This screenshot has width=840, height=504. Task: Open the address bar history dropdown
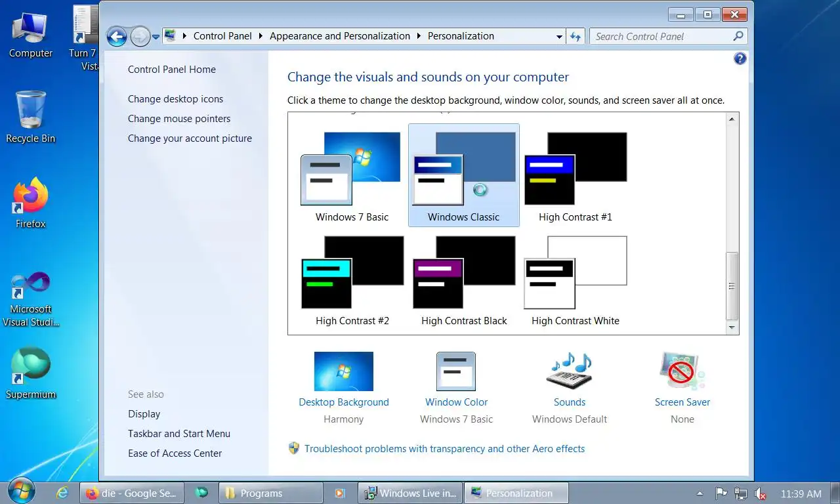click(559, 37)
